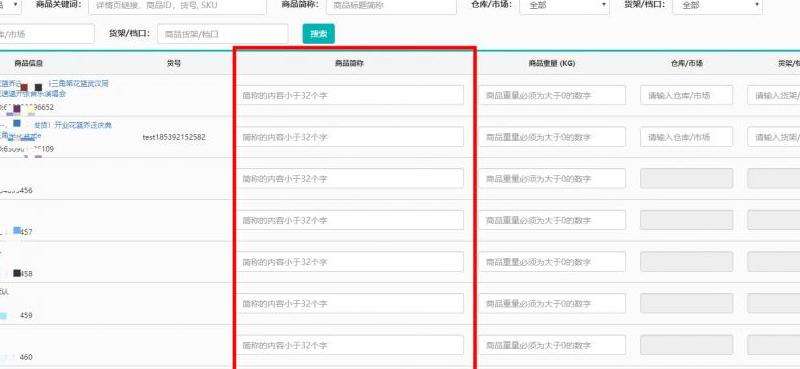Click the 商品重量 (KG) column header
This screenshot has height=369, width=800.
pyautogui.click(x=552, y=64)
